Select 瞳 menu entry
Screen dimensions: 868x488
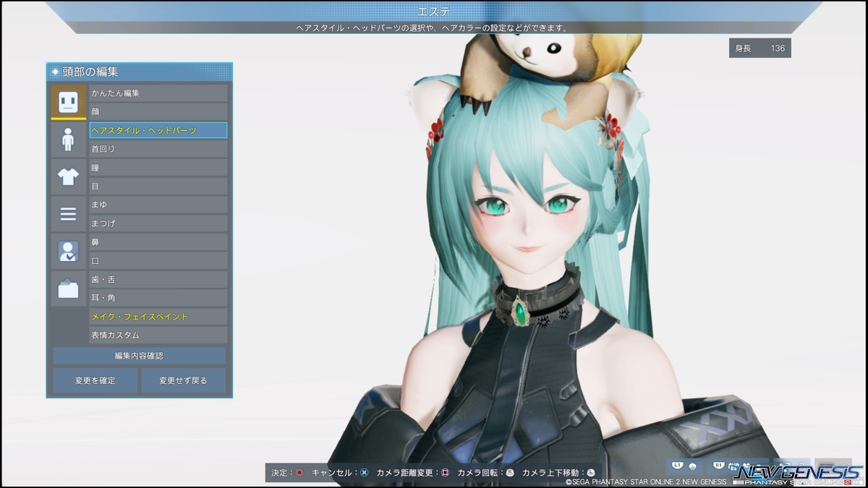tap(158, 168)
